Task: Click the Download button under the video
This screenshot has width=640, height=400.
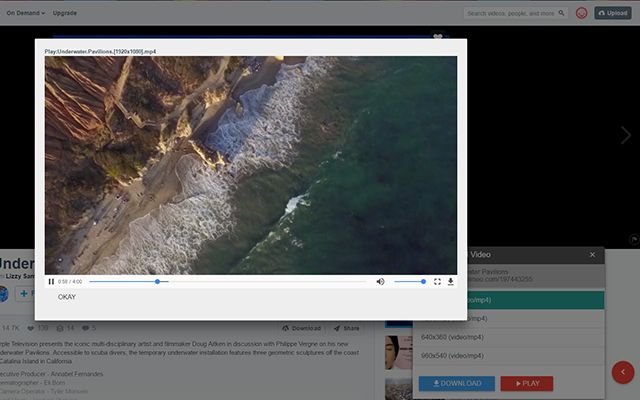Action: pyautogui.click(x=301, y=328)
